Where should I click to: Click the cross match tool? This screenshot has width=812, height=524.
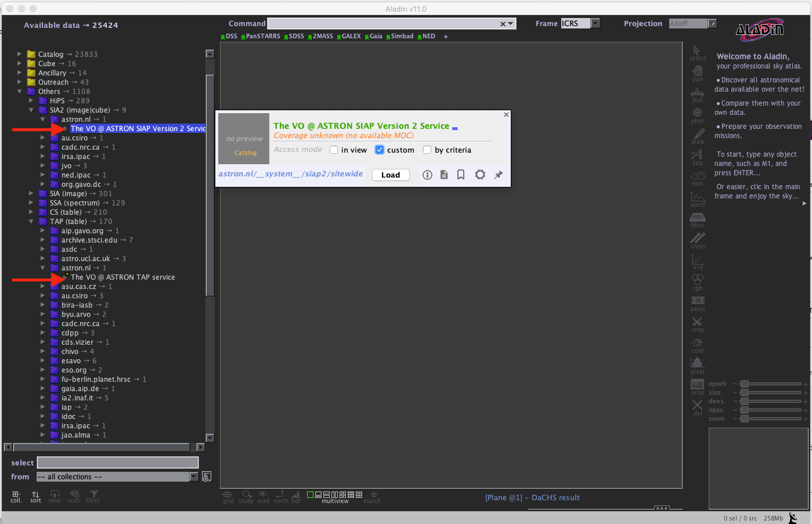point(698,241)
